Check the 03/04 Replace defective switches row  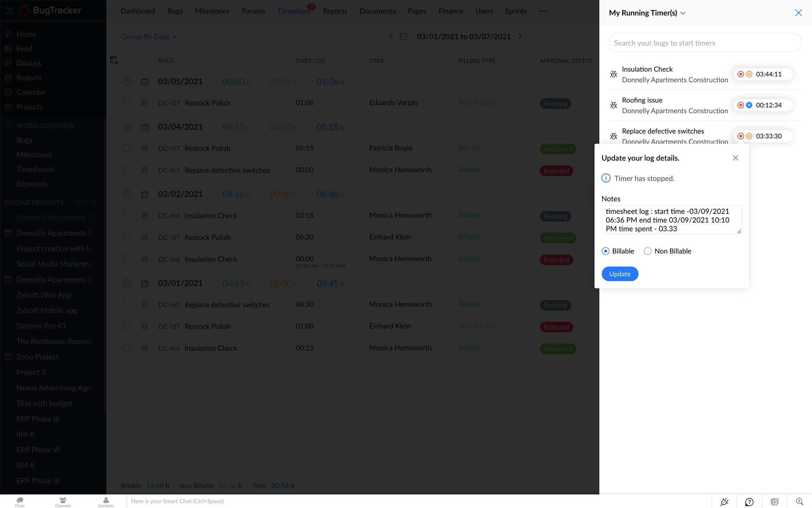(x=127, y=170)
